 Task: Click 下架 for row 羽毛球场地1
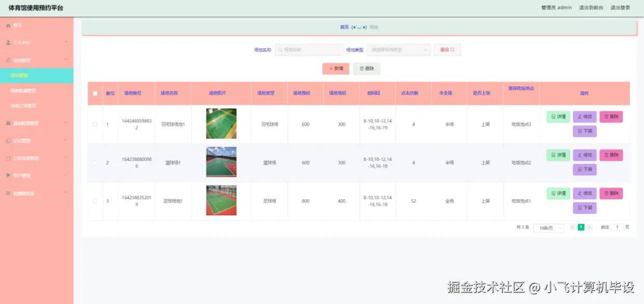pos(585,131)
